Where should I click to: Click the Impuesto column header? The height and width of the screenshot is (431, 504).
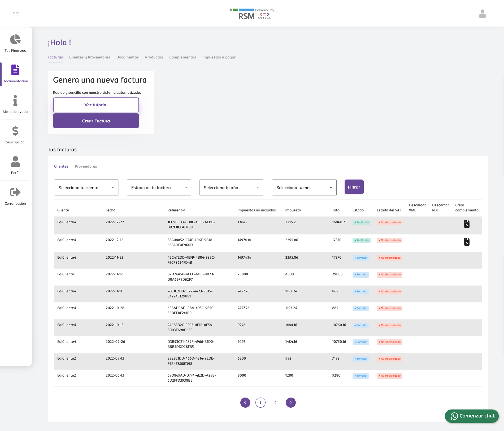pyautogui.click(x=293, y=210)
